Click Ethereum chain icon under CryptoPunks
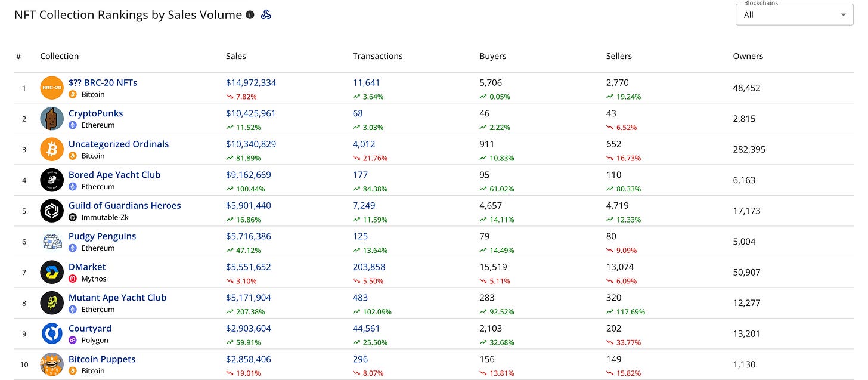Viewport: 868px width, 380px height. tap(73, 125)
